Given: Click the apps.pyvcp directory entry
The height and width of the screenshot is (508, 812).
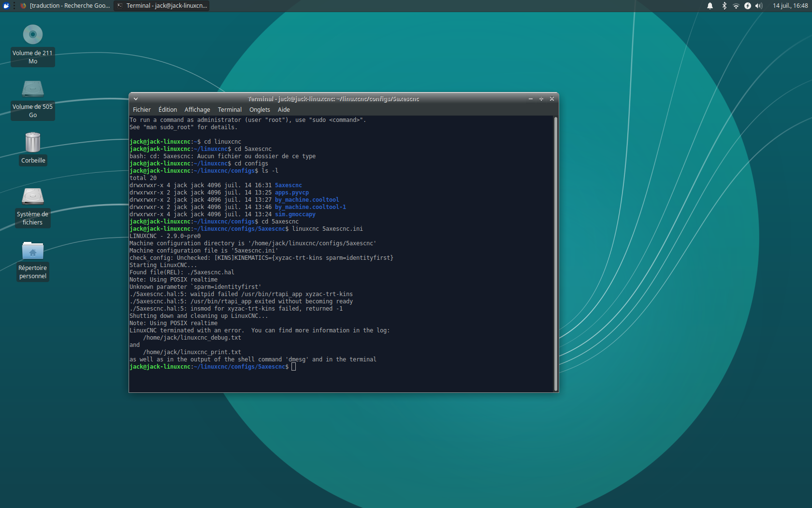Looking at the screenshot, I should coord(292,193).
